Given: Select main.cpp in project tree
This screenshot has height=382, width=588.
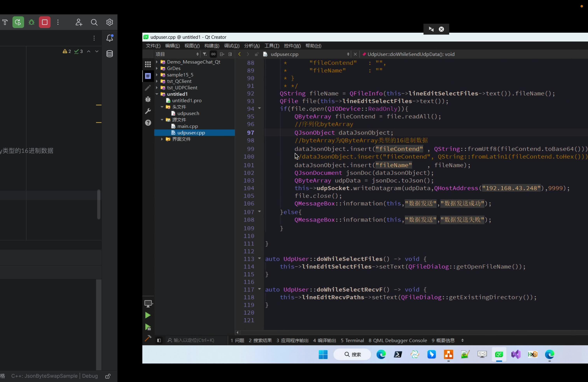Looking at the screenshot, I should (x=187, y=126).
